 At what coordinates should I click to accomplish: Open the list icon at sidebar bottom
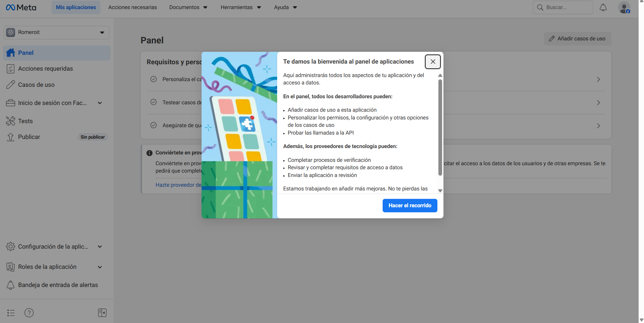(11, 313)
